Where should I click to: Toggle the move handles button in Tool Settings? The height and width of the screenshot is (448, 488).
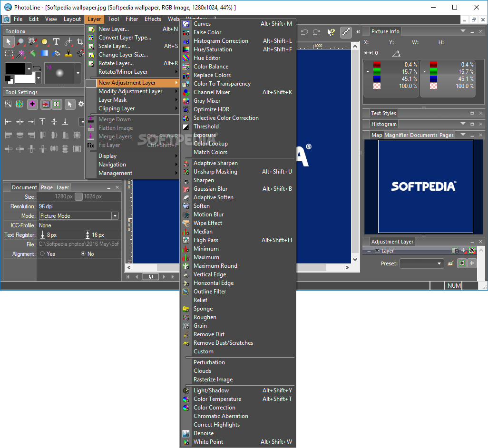[x=56, y=104]
